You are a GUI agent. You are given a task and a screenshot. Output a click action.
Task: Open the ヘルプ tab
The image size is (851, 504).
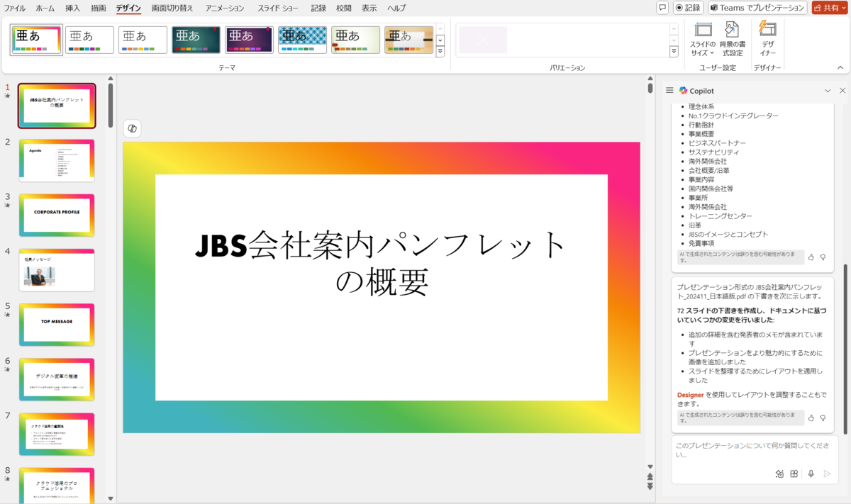[396, 9]
